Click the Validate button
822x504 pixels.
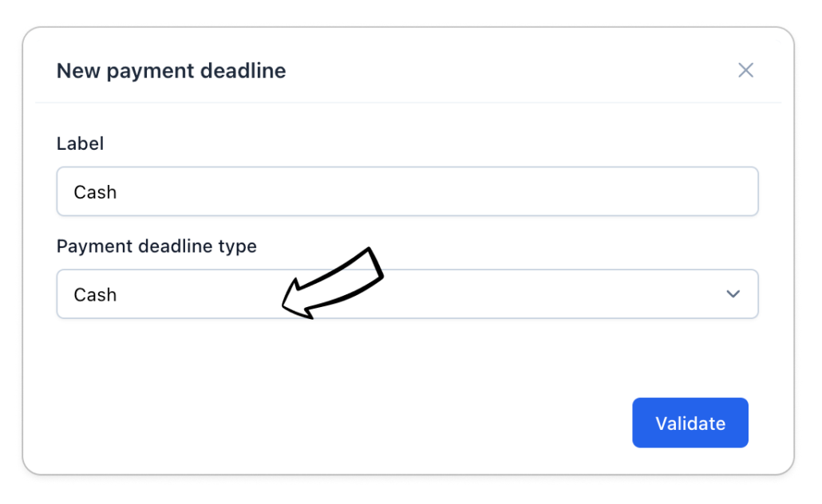[x=690, y=423]
